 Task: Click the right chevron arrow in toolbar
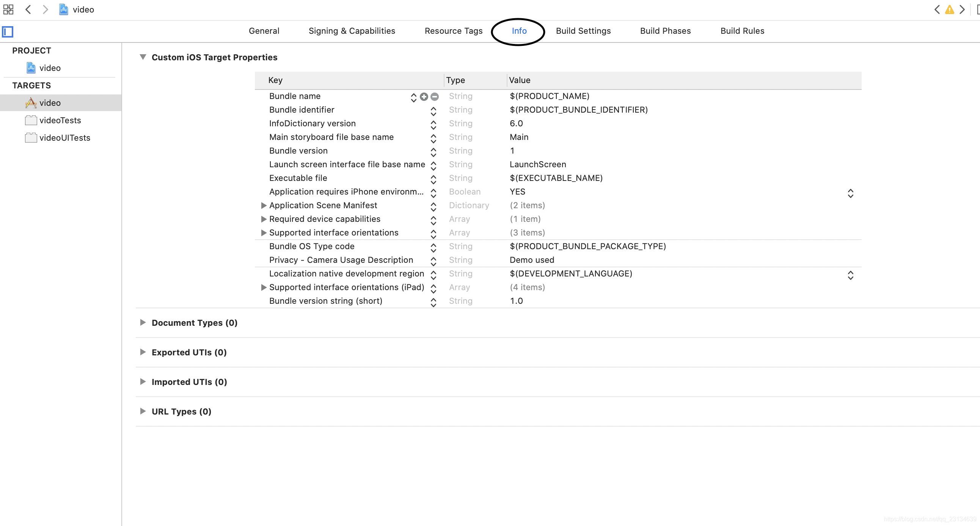point(44,10)
